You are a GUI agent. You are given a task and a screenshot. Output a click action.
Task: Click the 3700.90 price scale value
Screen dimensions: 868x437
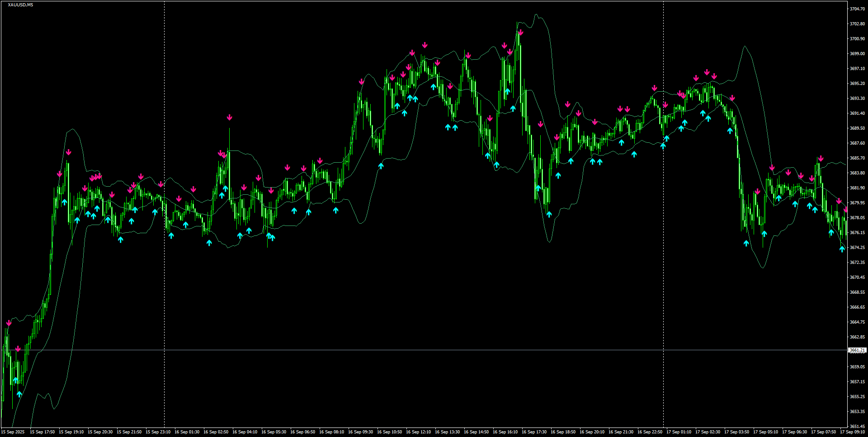tap(857, 39)
